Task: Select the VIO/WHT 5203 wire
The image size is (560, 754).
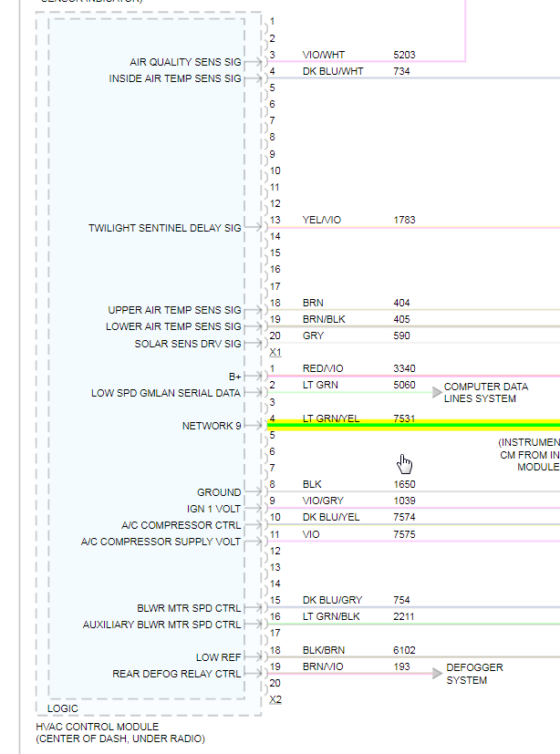Action: (x=366, y=62)
